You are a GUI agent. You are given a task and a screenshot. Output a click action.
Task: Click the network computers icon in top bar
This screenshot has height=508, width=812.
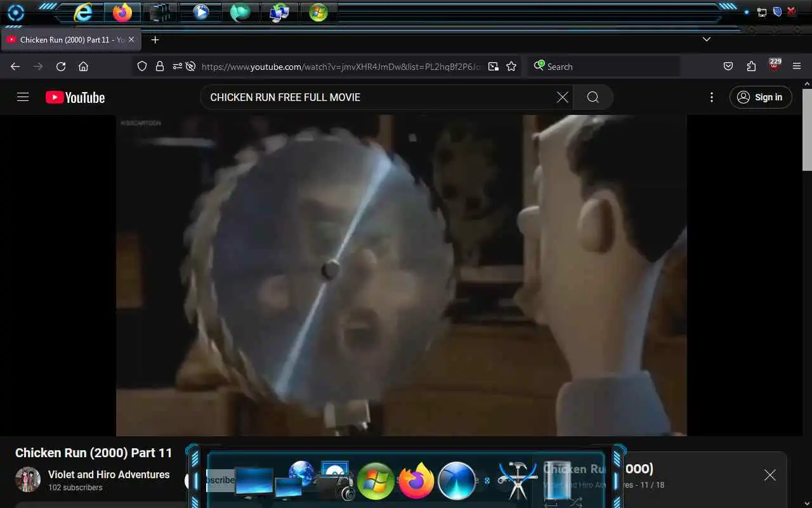[279, 12]
